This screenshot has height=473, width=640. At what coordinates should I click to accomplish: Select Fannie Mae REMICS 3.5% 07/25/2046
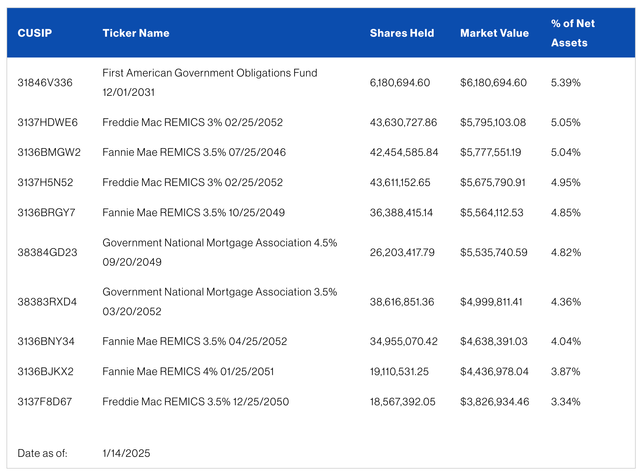[x=194, y=152]
